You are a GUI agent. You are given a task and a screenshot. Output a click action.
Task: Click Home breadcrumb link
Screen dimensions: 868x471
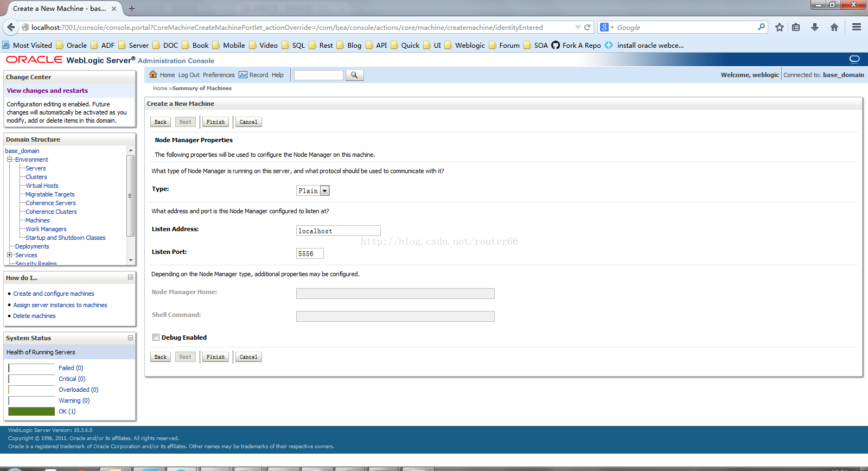[x=160, y=88]
